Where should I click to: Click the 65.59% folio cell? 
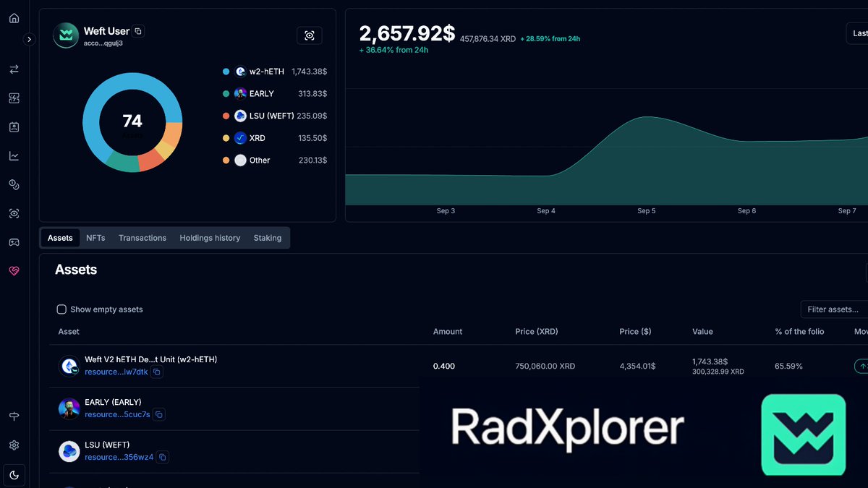tap(789, 367)
